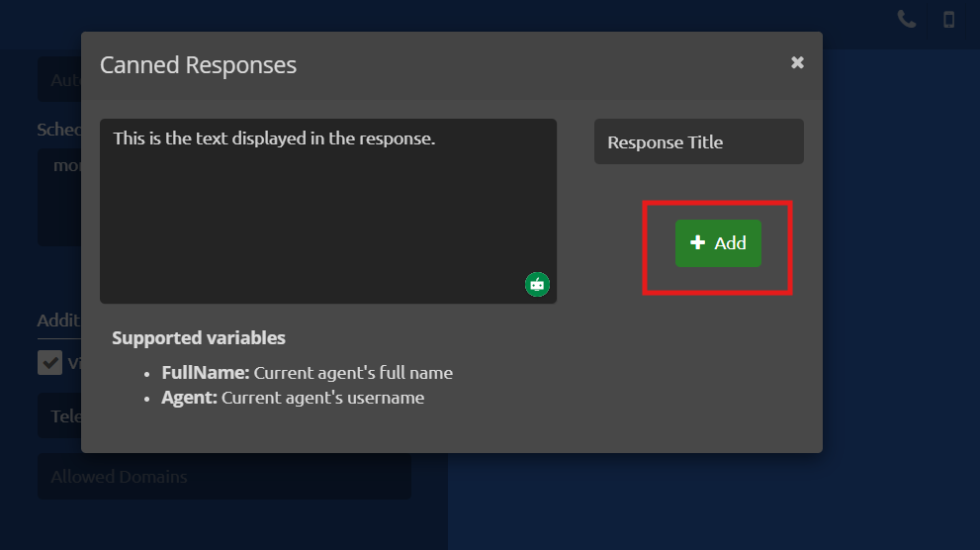Viewport: 980px width, 550px height.
Task: Click the FullName variable entry
Action: tap(307, 373)
